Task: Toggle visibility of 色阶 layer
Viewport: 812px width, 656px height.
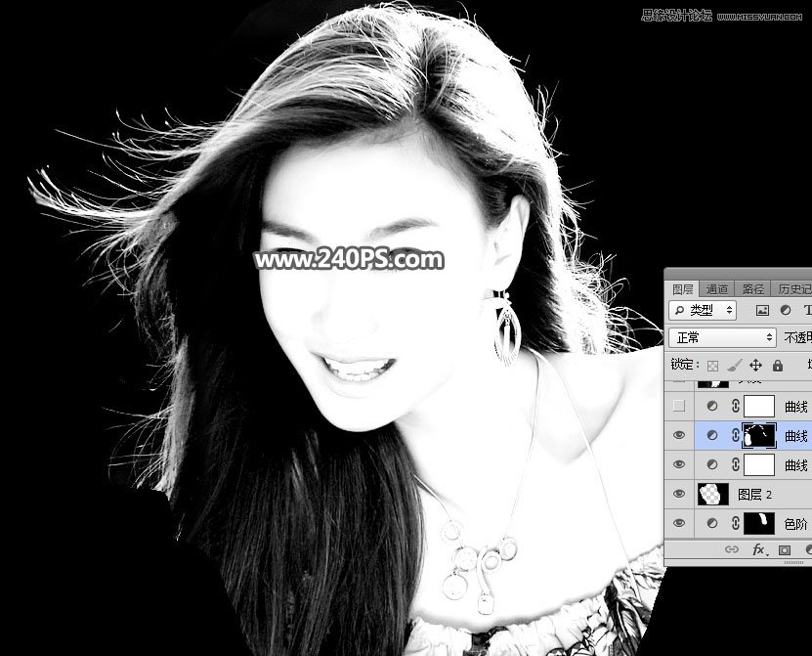Action: (x=679, y=524)
